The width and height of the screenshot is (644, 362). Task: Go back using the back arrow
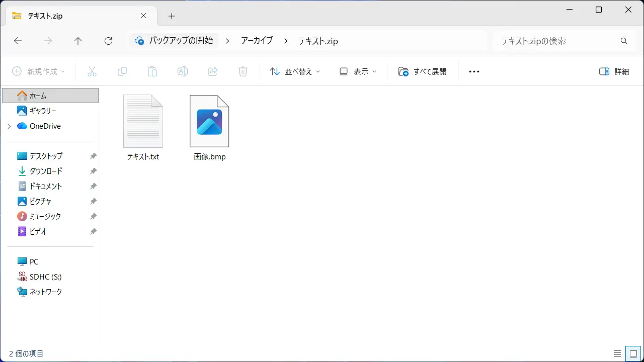coord(18,41)
